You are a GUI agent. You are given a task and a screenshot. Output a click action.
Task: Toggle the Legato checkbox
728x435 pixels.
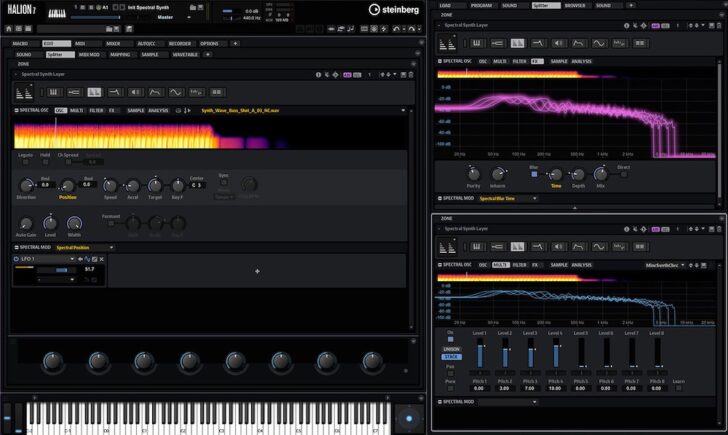pos(24,162)
